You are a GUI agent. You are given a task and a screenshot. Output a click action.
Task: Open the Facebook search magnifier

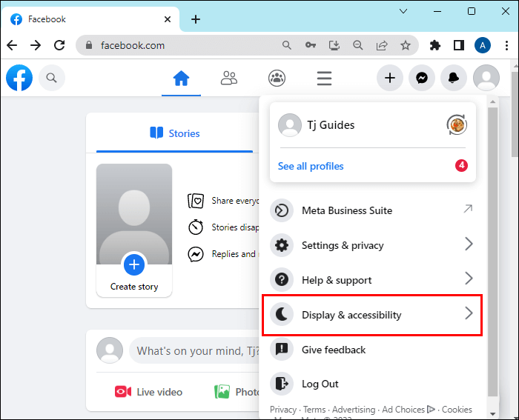coord(52,78)
